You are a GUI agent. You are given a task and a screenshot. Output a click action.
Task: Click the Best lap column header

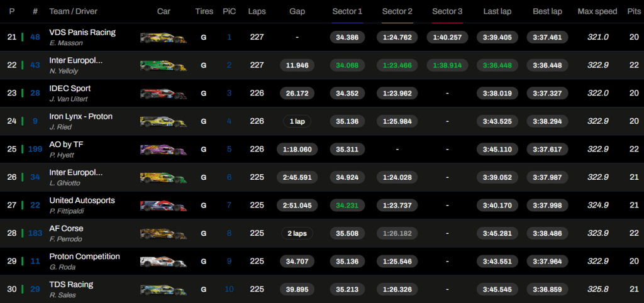pos(547,11)
